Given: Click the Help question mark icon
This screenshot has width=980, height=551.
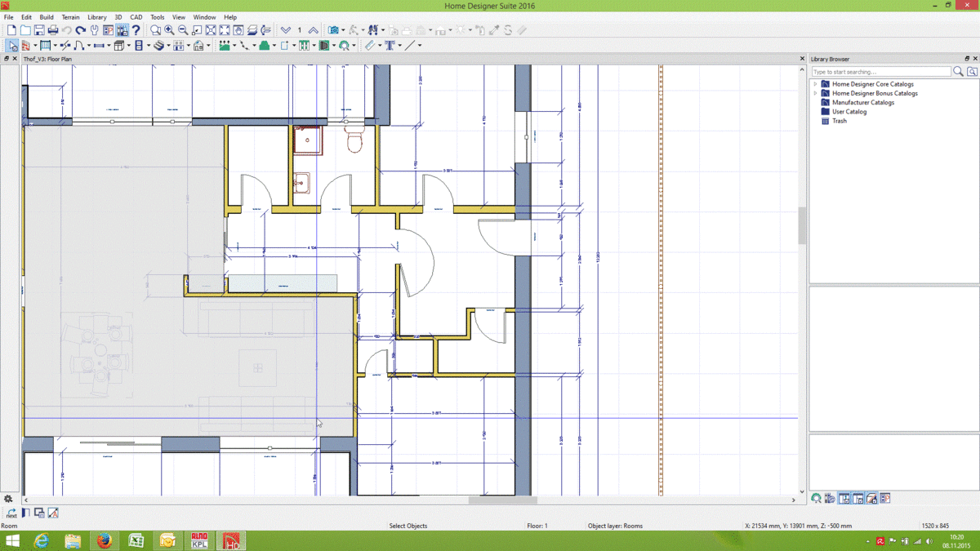Looking at the screenshot, I should tap(136, 30).
